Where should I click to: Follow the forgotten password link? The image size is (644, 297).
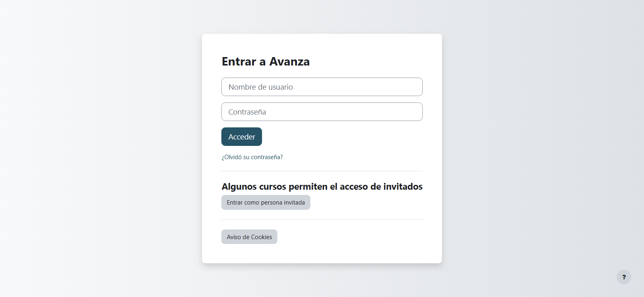tap(252, 157)
